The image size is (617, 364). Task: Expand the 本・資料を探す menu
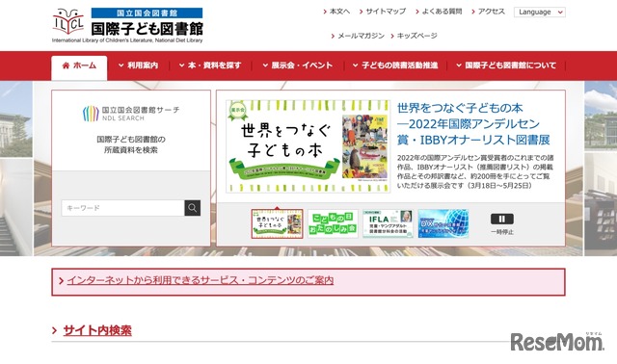[x=210, y=65]
